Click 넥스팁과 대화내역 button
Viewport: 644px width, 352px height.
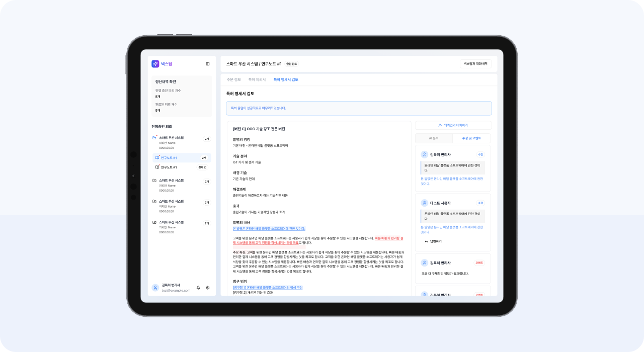coord(475,64)
